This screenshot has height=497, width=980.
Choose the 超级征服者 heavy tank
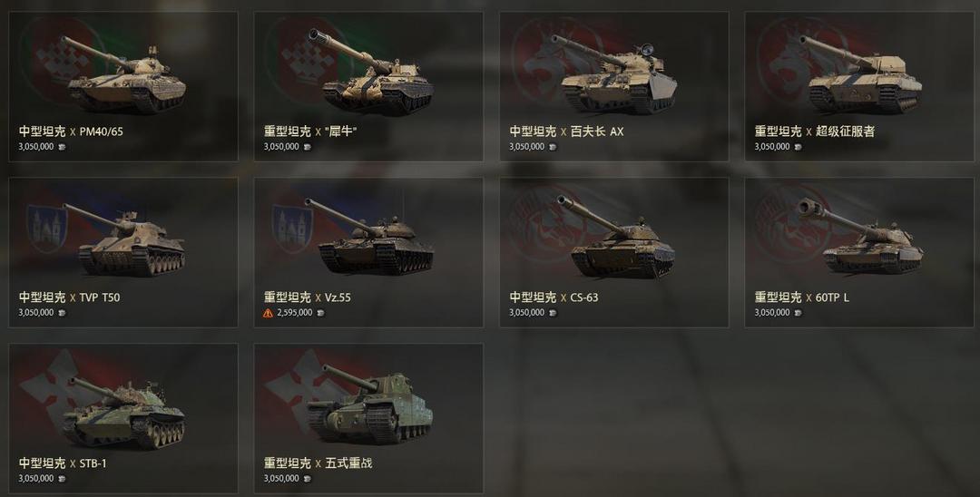coord(858,87)
